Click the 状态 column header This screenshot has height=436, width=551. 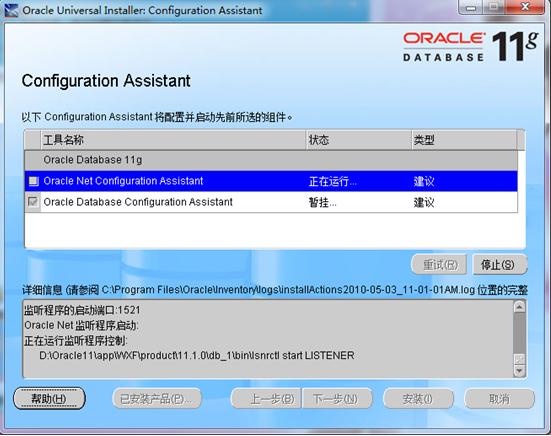(359, 140)
